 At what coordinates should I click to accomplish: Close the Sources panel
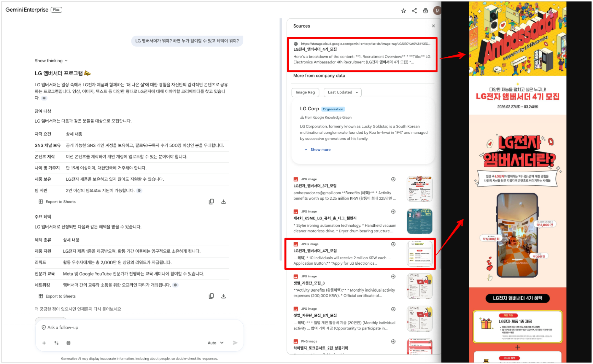coord(433,26)
